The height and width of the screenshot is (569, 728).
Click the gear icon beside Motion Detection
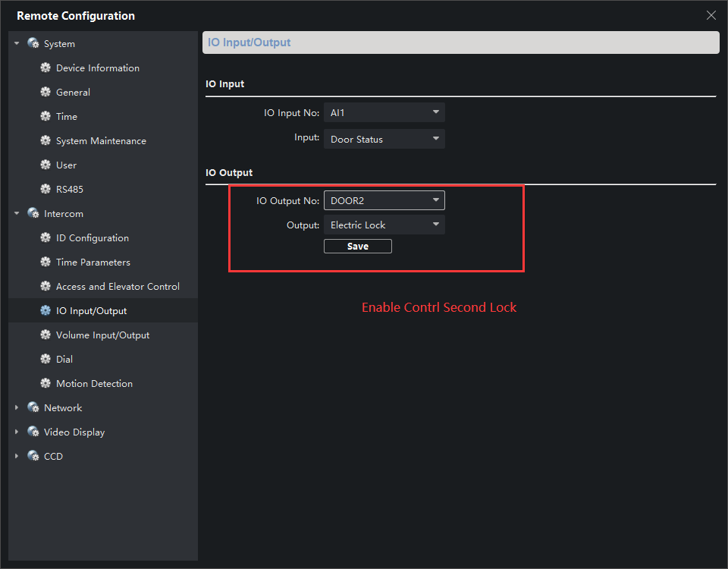tap(45, 383)
